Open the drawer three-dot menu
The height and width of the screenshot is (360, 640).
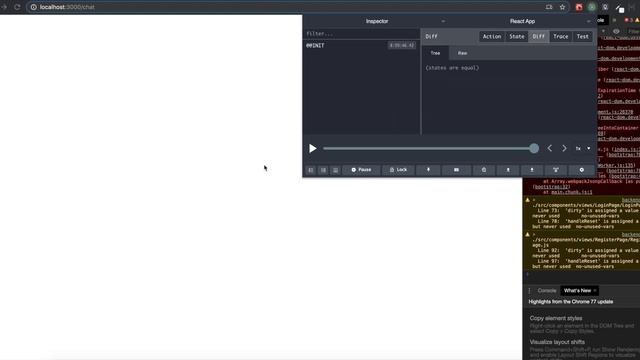(529, 291)
